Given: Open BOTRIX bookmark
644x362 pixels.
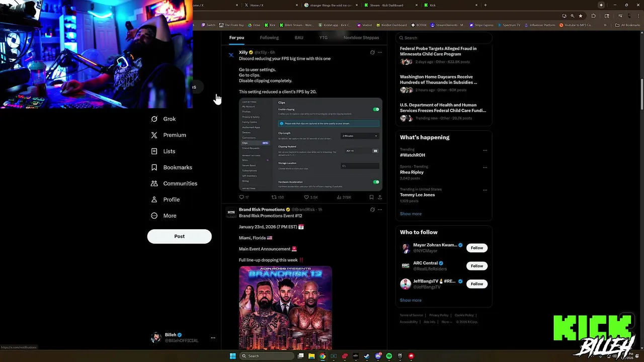Looking at the screenshot, I should coord(419,25).
